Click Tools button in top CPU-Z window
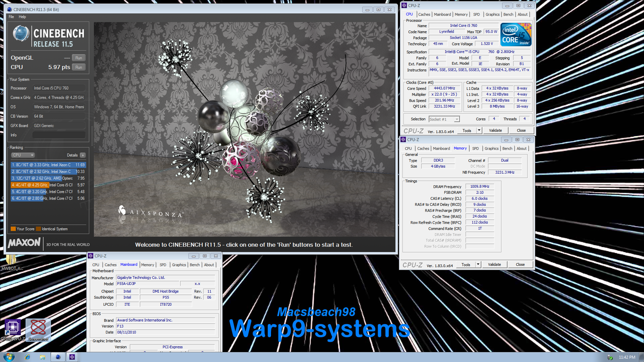 point(467,130)
